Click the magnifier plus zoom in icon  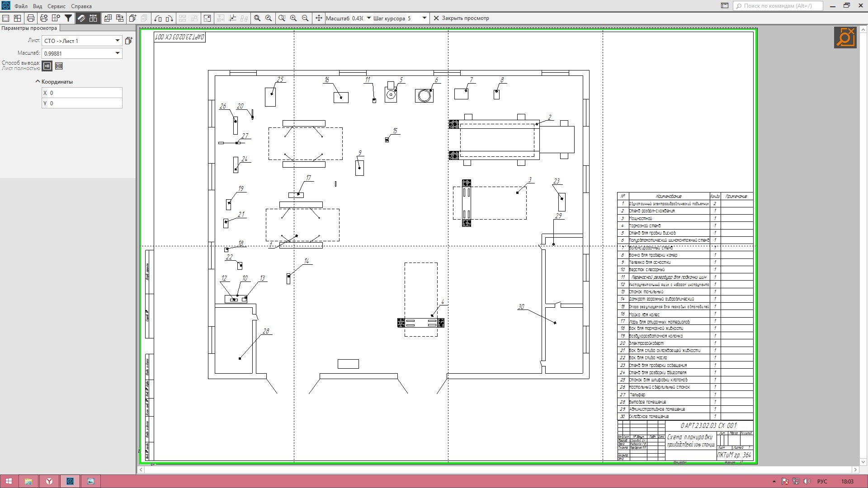click(293, 18)
